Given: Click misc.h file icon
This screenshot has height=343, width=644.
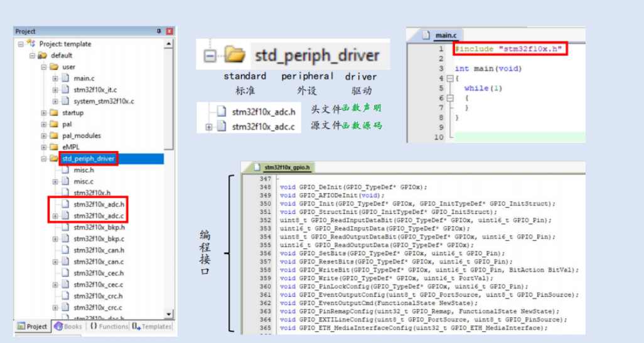Looking at the screenshot, I should click(x=65, y=170).
